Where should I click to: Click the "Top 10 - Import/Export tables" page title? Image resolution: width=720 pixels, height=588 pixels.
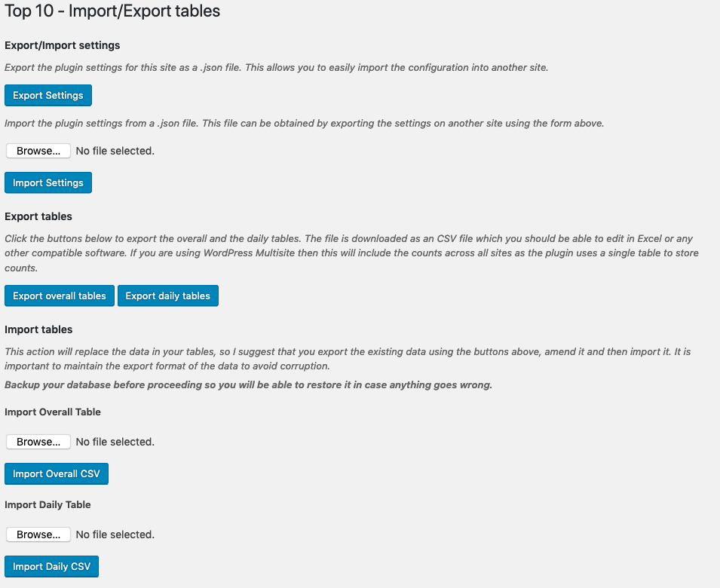click(x=113, y=11)
